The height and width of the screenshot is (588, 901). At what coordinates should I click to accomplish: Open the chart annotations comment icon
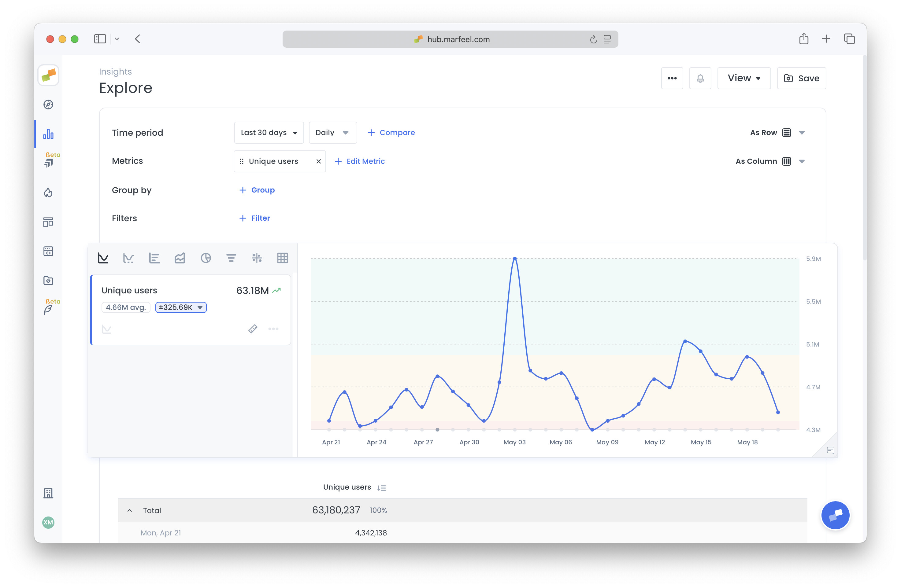point(831,450)
